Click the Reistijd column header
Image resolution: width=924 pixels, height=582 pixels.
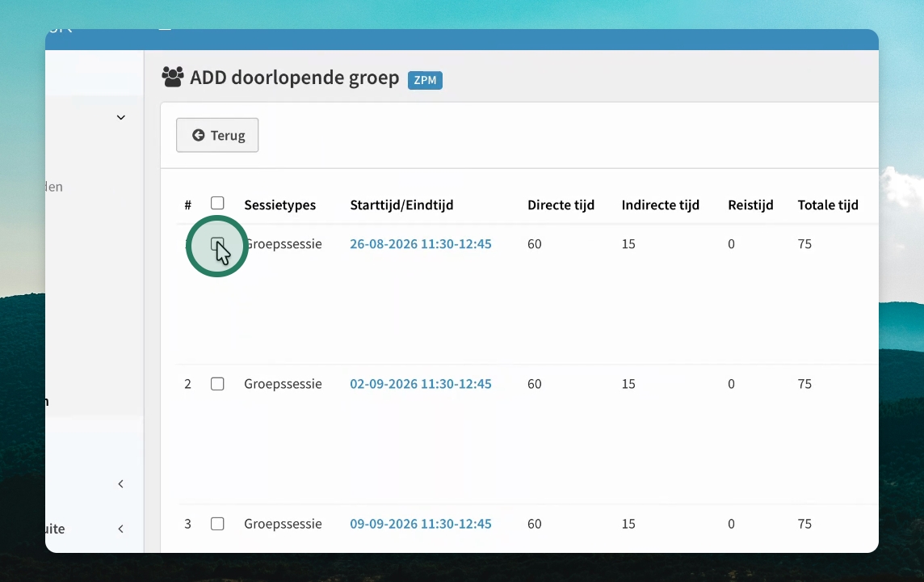tap(751, 205)
